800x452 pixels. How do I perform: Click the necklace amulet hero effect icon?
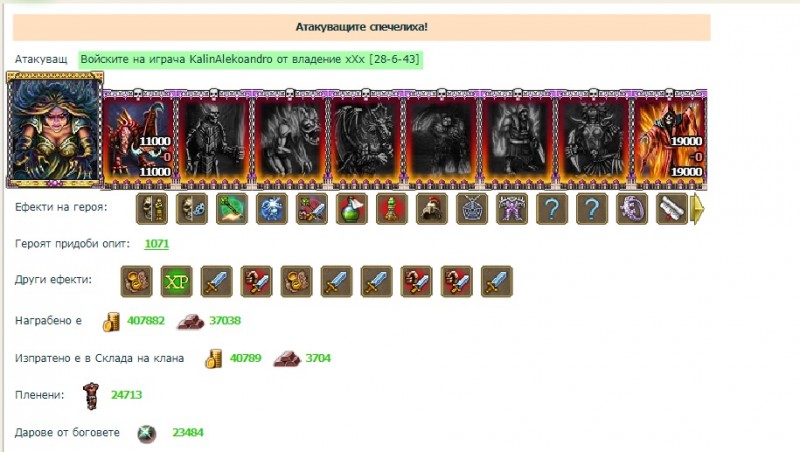471,209
